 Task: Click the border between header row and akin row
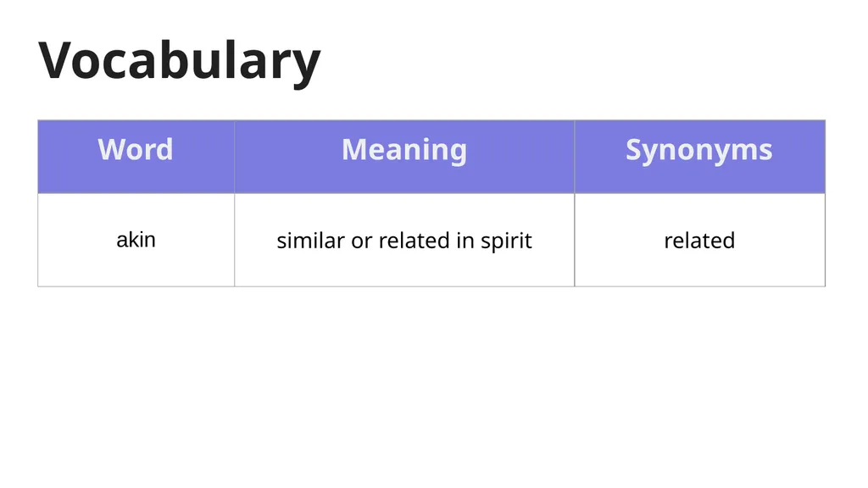point(431,193)
